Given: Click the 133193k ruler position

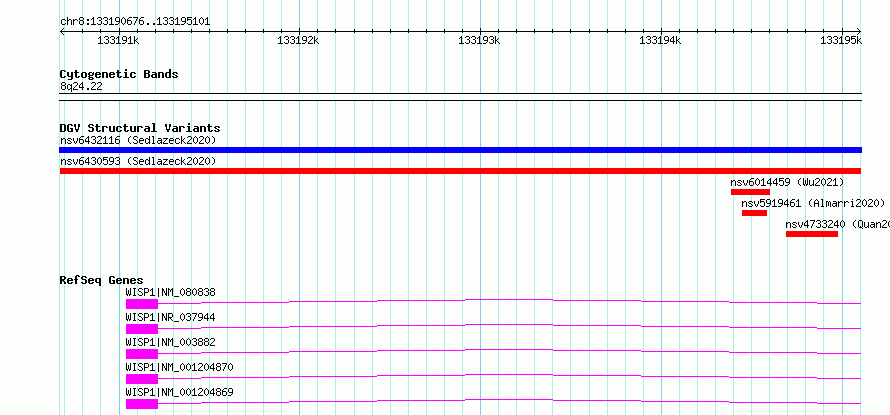Looking at the screenshot, I should coord(480,40).
